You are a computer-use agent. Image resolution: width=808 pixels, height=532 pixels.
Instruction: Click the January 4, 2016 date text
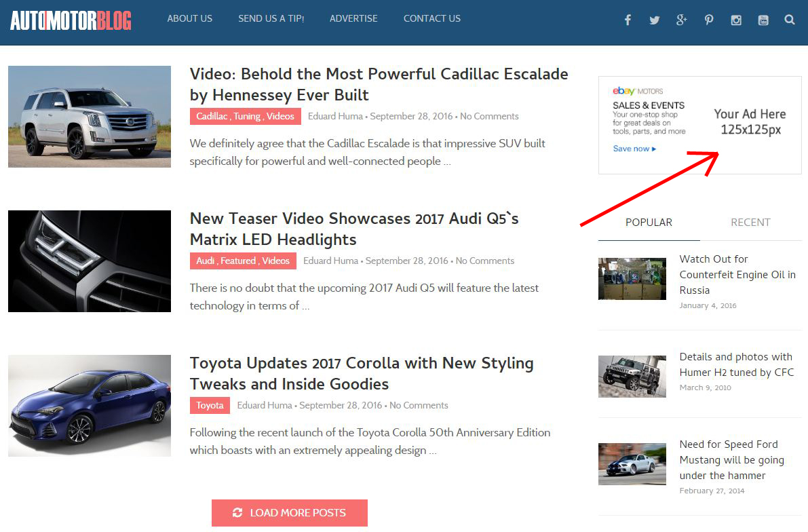click(x=708, y=305)
